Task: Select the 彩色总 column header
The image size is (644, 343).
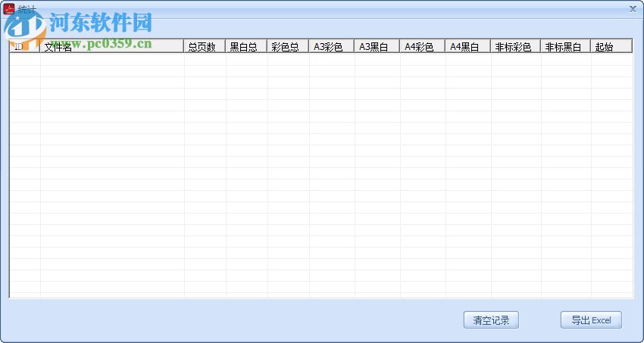Action: (288, 46)
